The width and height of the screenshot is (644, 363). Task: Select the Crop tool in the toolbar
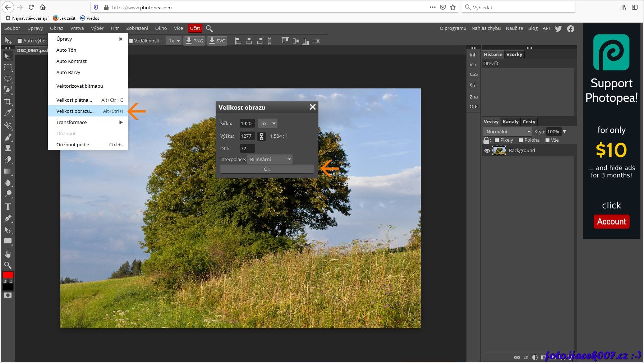pos(8,101)
